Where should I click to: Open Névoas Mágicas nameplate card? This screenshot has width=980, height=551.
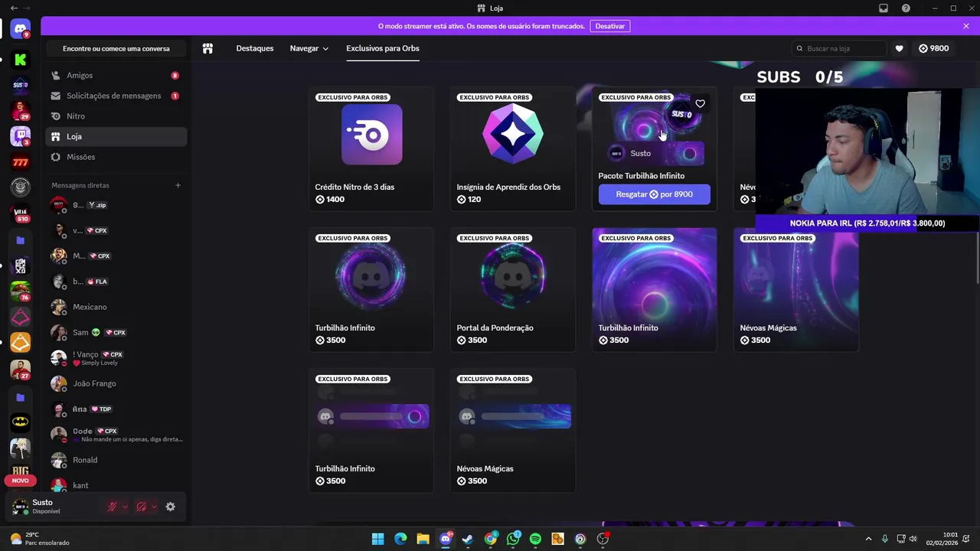point(513,430)
